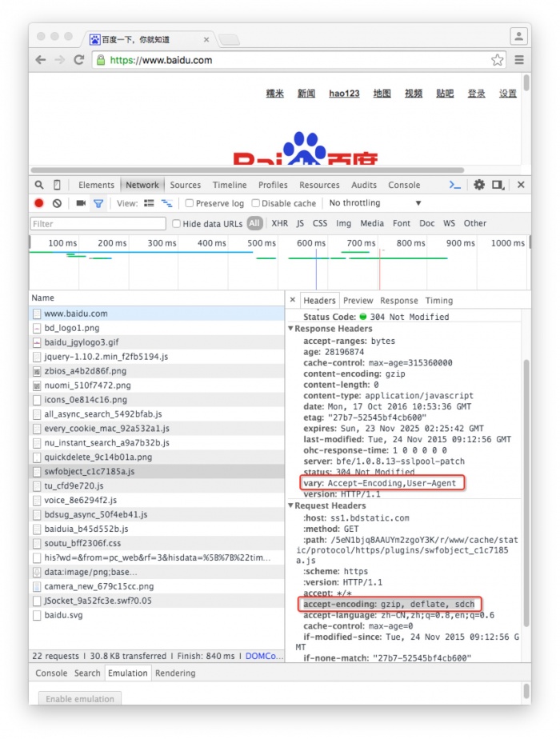Open the Search drawer tab
The width and height of the screenshot is (560, 739).
pyautogui.click(x=87, y=673)
